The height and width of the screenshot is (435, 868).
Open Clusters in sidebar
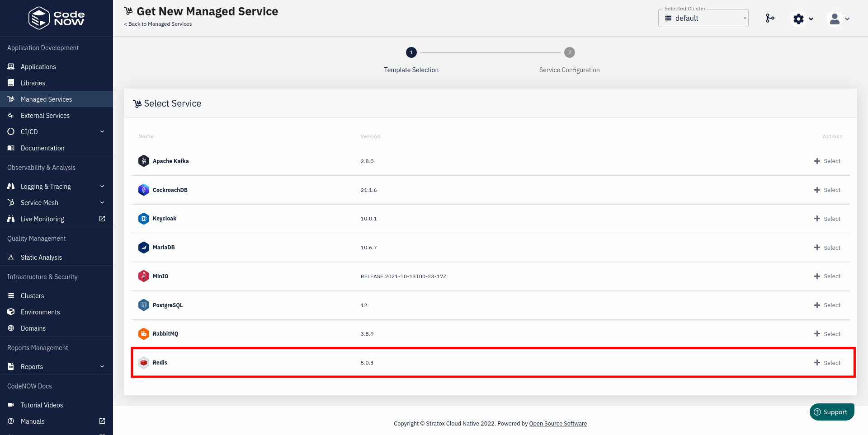coord(57,295)
